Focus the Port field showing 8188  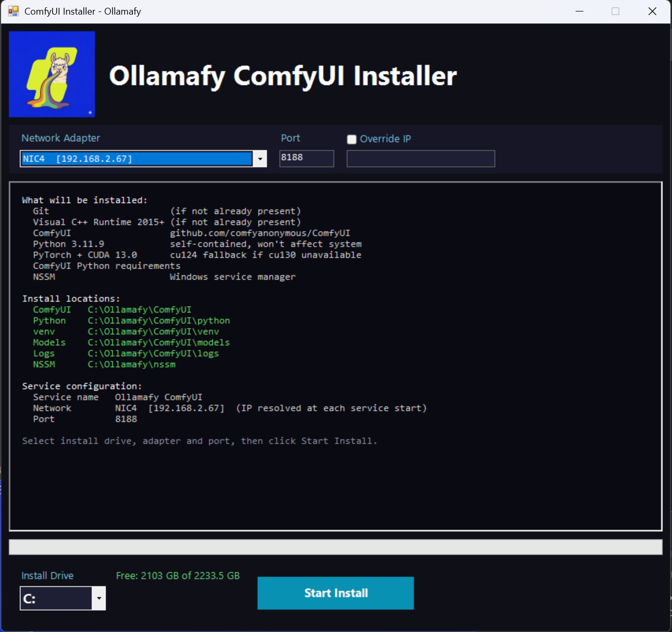click(x=307, y=158)
